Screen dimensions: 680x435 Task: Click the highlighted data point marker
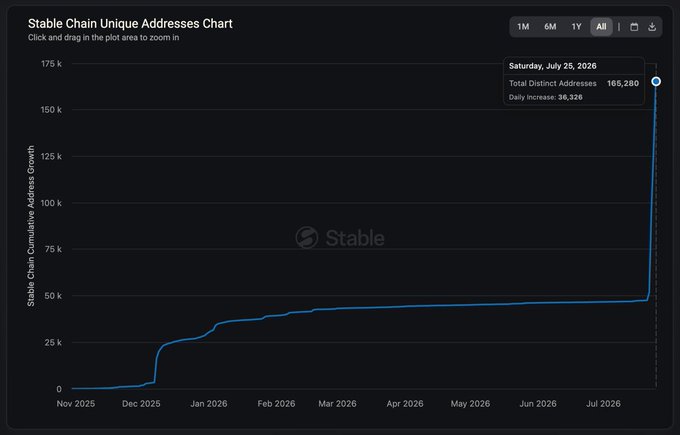coord(656,81)
